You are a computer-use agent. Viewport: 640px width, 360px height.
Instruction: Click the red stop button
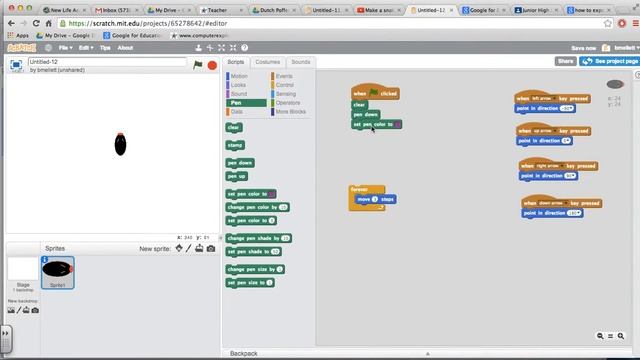pos(212,65)
